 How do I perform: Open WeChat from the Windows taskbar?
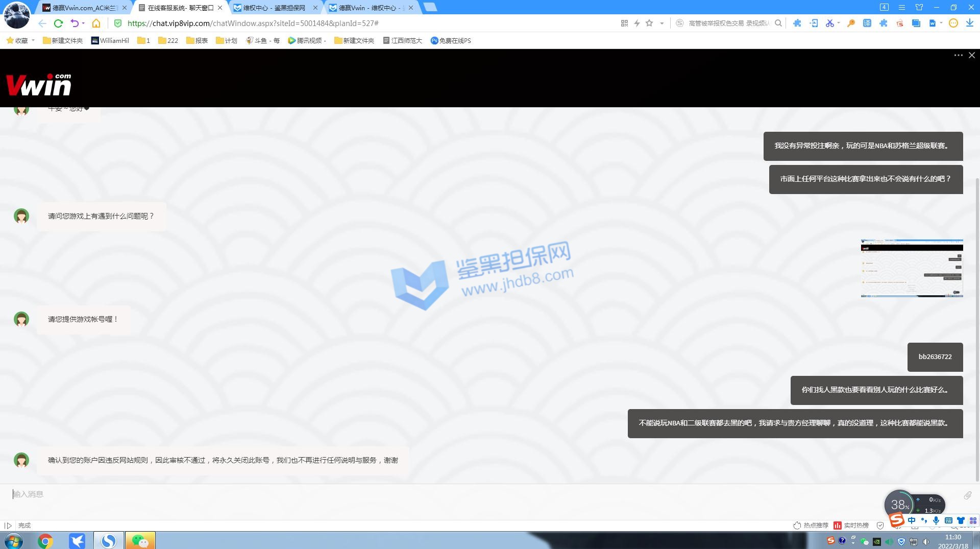pyautogui.click(x=140, y=540)
